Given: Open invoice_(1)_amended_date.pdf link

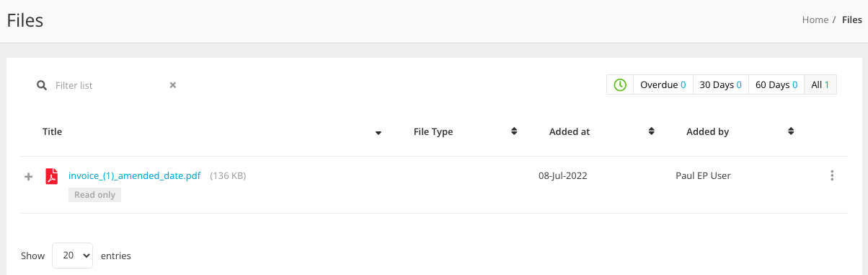Looking at the screenshot, I should point(134,175).
